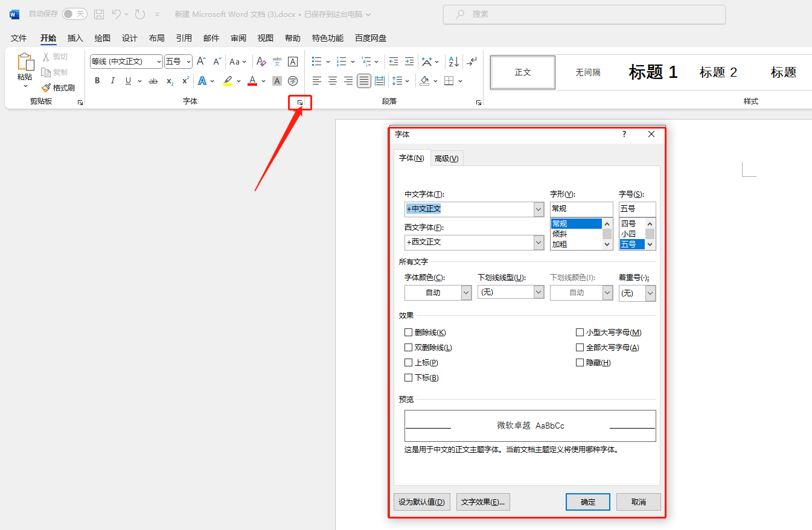Screen dimensions: 812x530
Task: Apply strikethrough (abc) from the ribbon
Action: click(153, 81)
